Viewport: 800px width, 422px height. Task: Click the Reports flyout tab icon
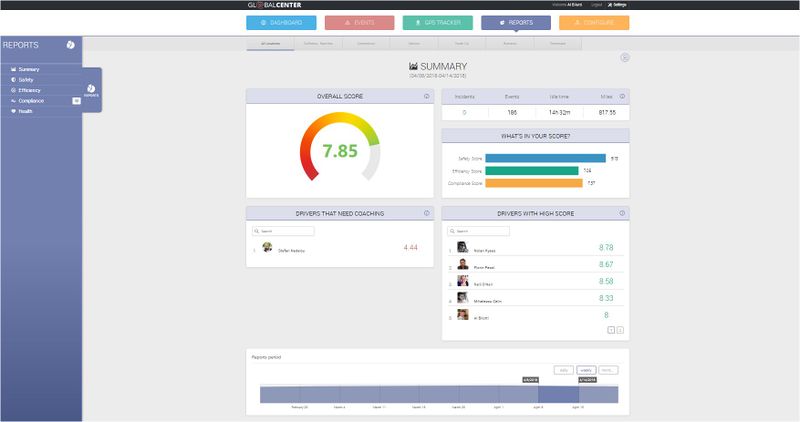92,89
